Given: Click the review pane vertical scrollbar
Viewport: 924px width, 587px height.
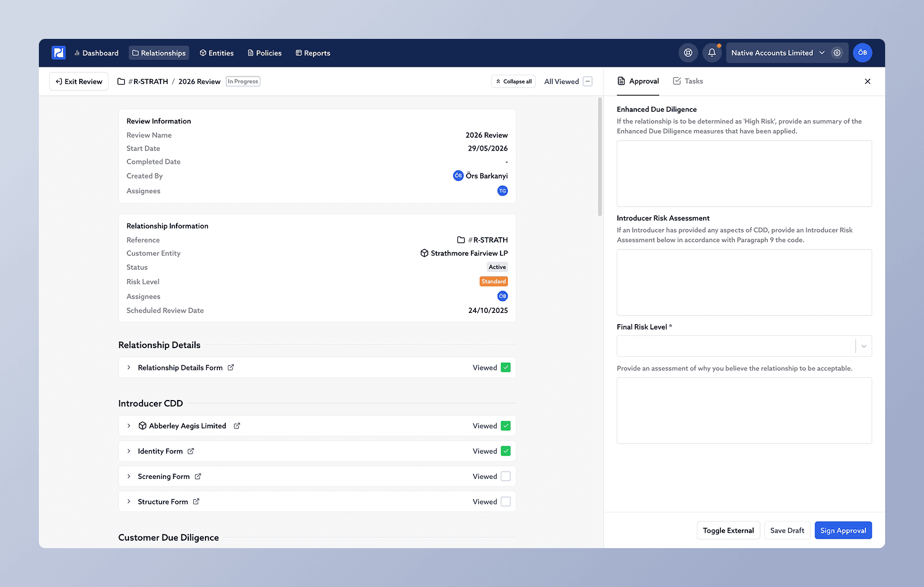Looking at the screenshot, I should click(x=600, y=157).
